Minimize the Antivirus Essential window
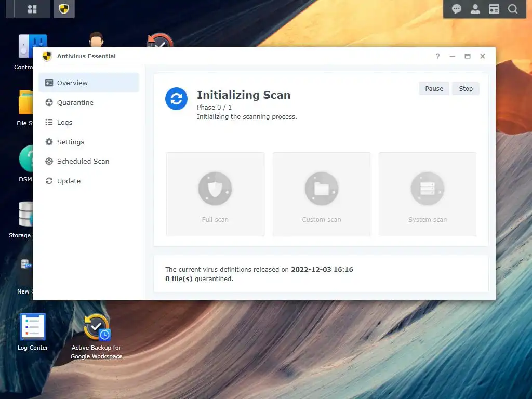This screenshot has height=399, width=532. (453, 56)
